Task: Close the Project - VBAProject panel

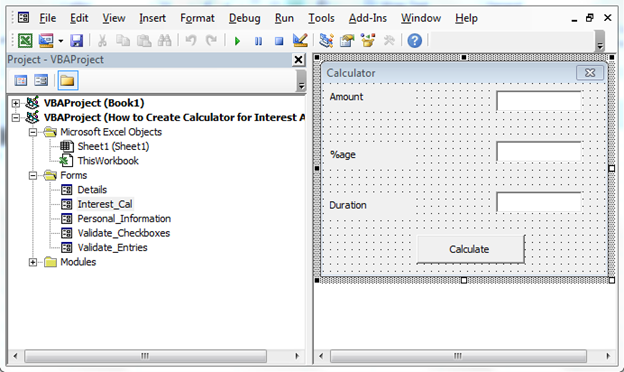Action: [x=298, y=60]
